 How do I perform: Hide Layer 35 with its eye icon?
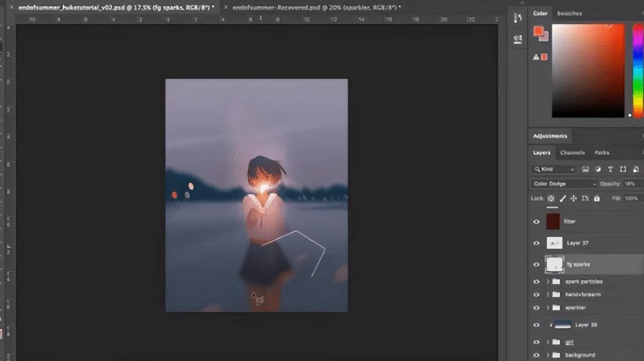(x=537, y=325)
